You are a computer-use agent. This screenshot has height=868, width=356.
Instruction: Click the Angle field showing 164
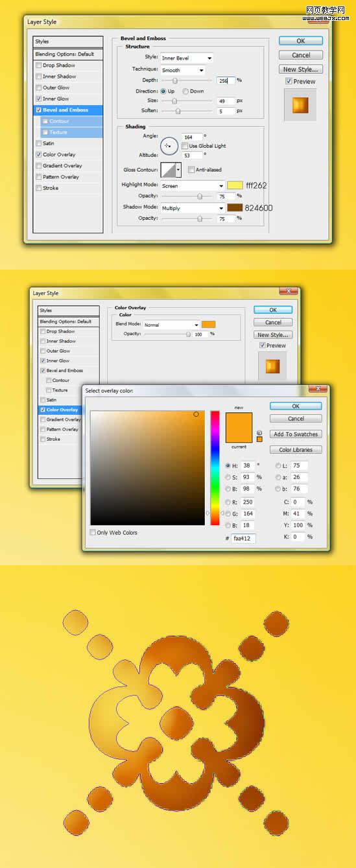pos(192,137)
